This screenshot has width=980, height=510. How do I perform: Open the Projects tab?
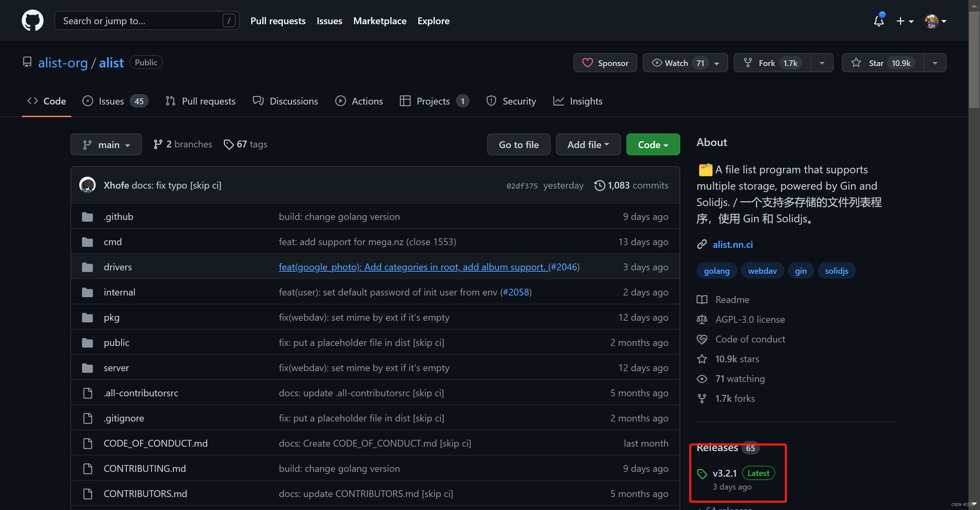tap(435, 101)
